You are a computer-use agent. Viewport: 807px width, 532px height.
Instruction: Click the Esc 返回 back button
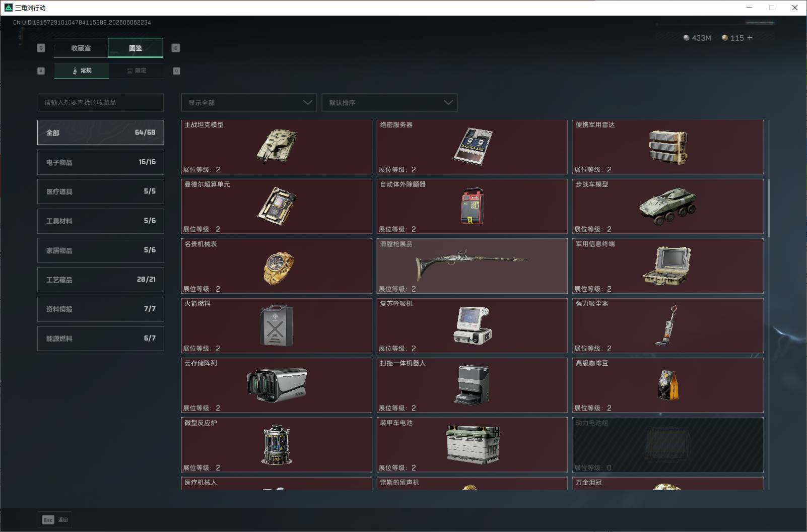tap(55, 519)
